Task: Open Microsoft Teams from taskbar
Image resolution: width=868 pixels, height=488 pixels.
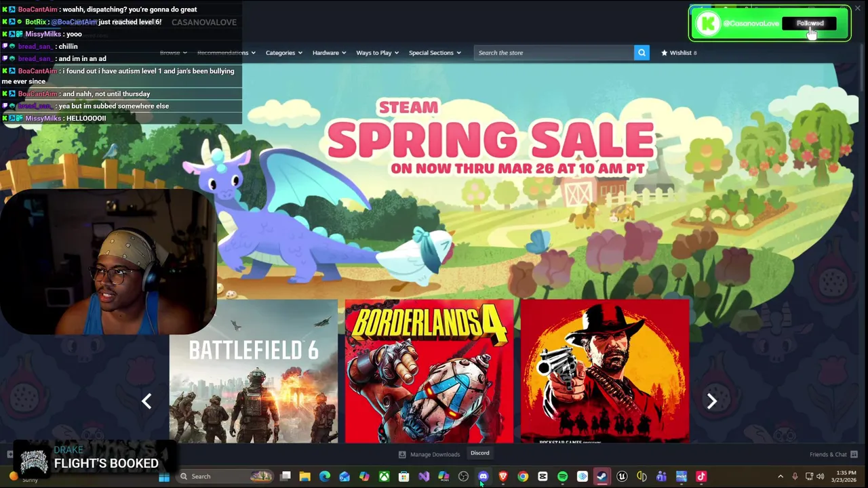Action: (x=661, y=476)
